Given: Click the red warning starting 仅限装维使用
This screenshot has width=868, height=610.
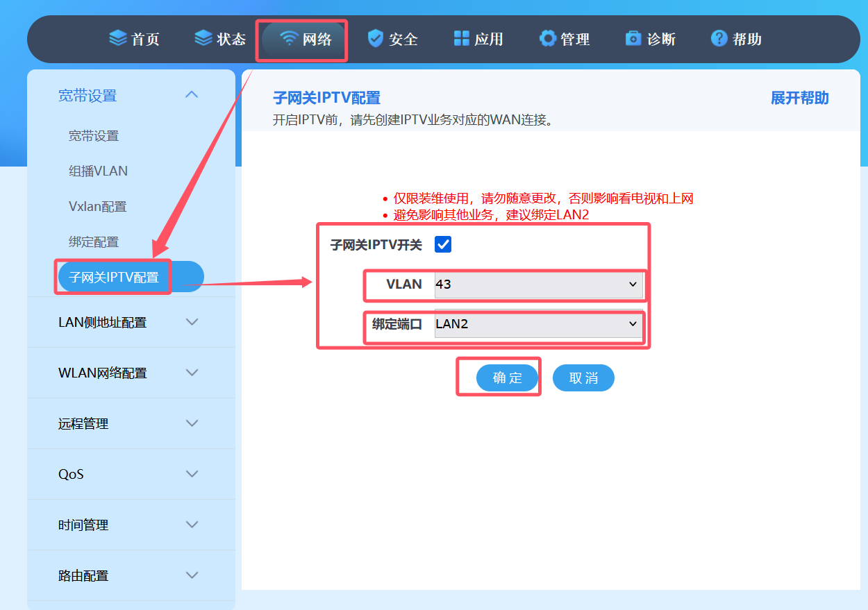Looking at the screenshot, I should (x=544, y=198).
